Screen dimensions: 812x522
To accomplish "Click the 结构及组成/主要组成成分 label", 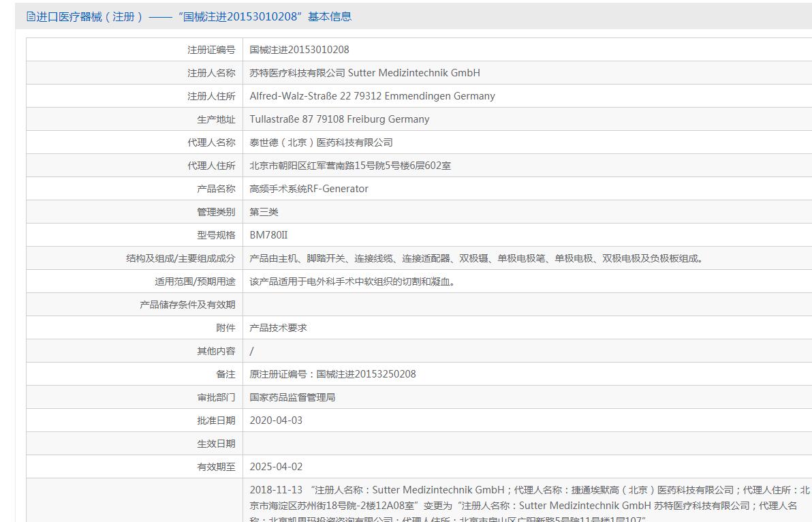I will point(181,258).
